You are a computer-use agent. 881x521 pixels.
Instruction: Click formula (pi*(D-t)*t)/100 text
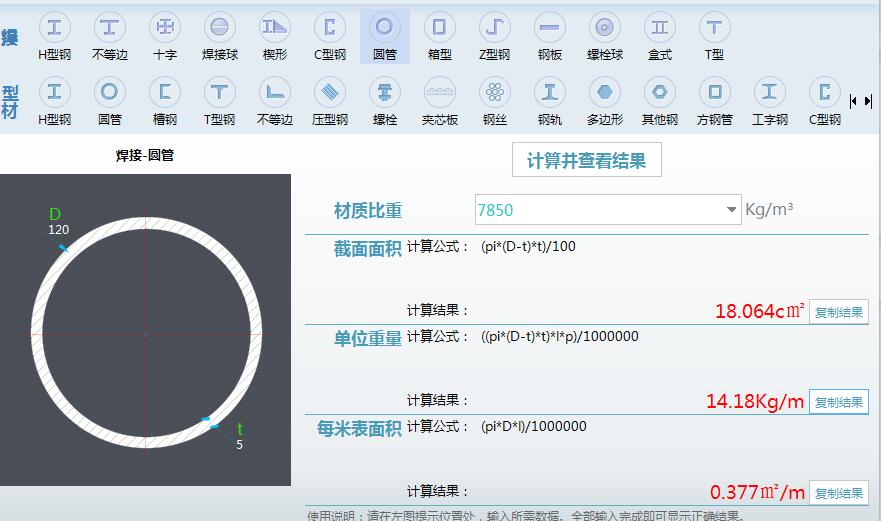528,246
